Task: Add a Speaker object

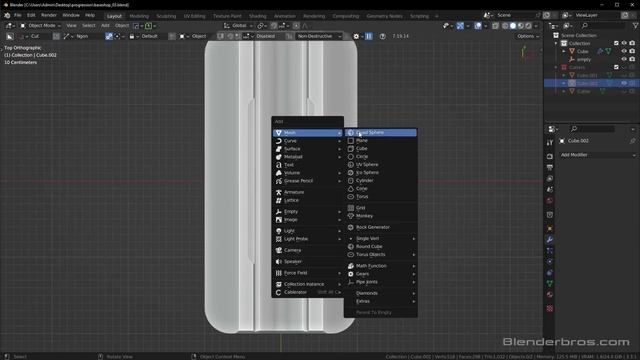Action: 308,262
